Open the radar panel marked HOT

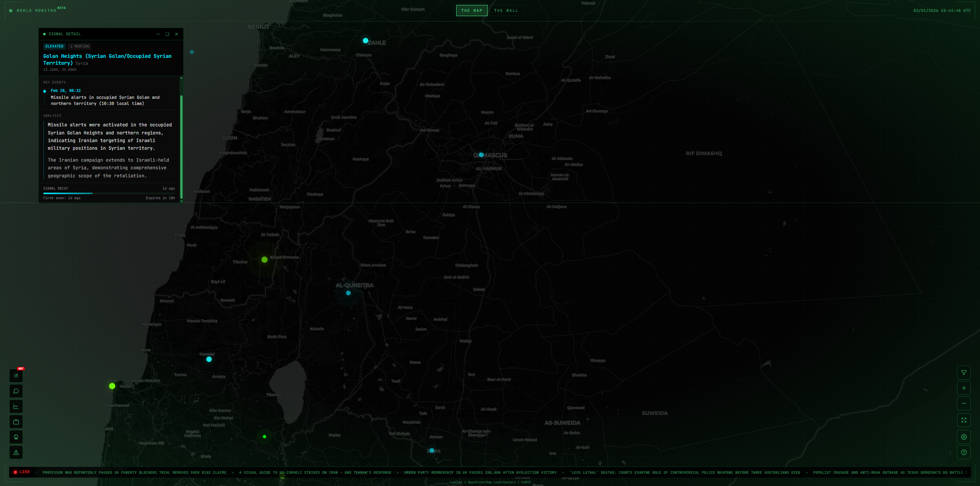16,376
